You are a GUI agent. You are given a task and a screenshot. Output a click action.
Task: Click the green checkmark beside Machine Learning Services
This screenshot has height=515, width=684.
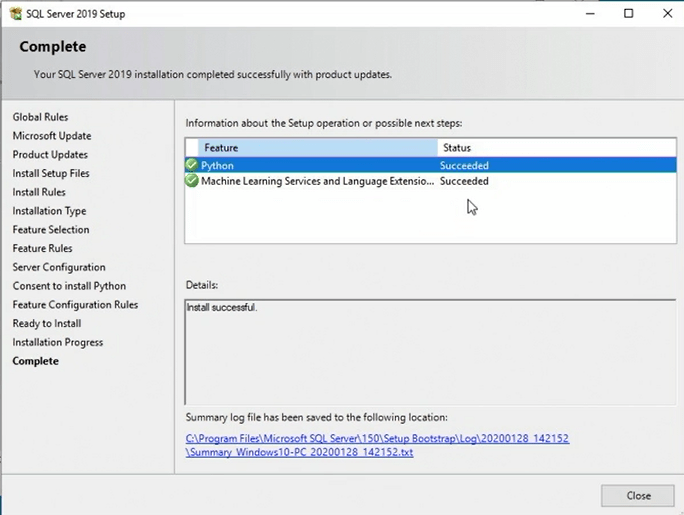pos(192,181)
